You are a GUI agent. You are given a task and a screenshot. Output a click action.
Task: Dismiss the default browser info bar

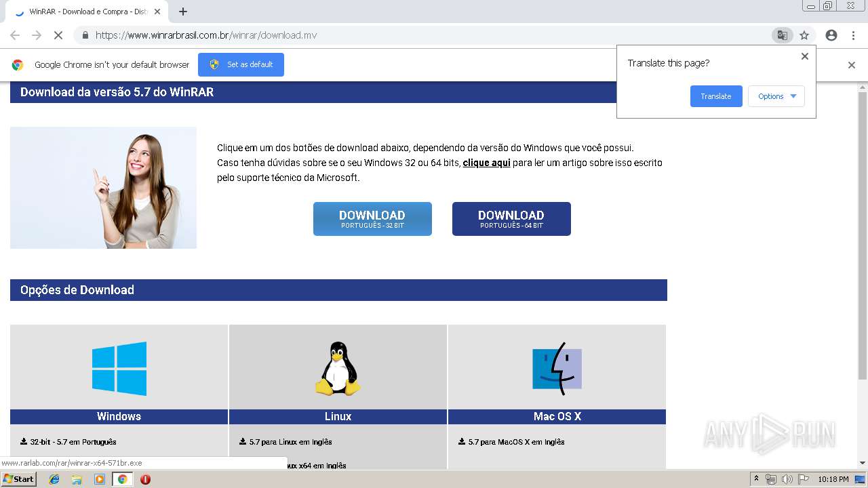(852, 65)
